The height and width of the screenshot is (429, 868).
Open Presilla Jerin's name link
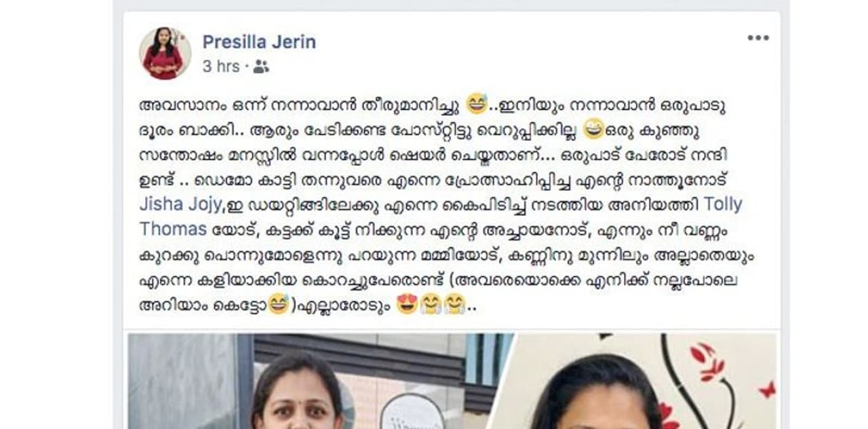pyautogui.click(x=259, y=42)
